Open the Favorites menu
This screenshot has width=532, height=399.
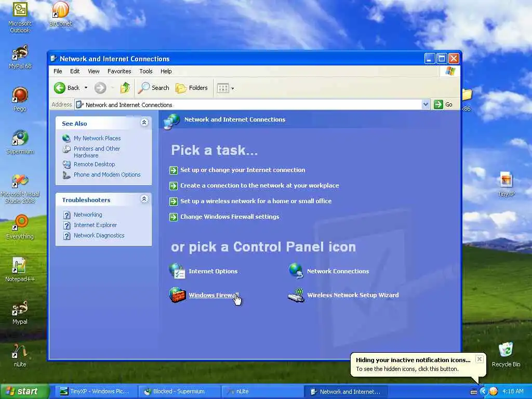[x=119, y=71]
